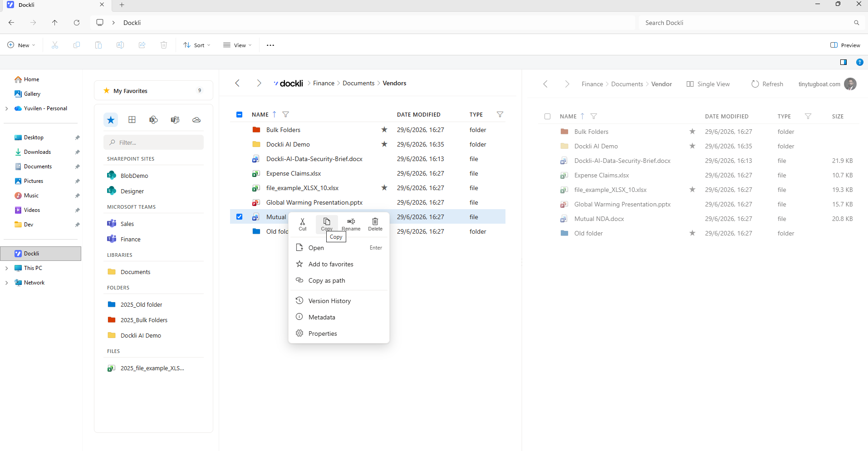868x451 pixels.
Task: Click Documents in right pane breadcrumb
Action: click(x=627, y=84)
